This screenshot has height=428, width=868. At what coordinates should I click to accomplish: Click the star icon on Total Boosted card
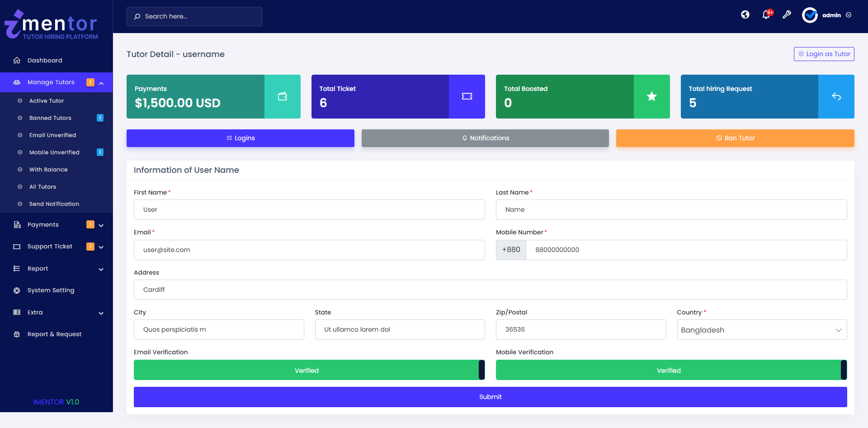(651, 96)
